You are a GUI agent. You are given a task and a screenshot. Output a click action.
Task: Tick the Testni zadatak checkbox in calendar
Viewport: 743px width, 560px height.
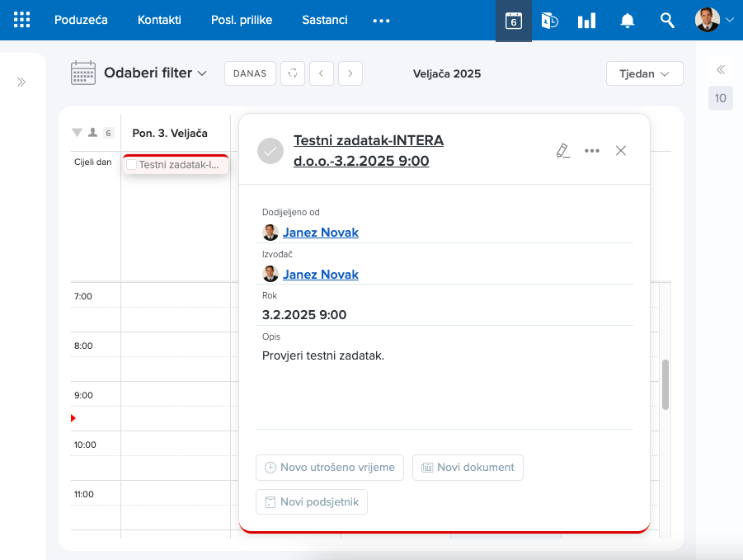tap(131, 165)
